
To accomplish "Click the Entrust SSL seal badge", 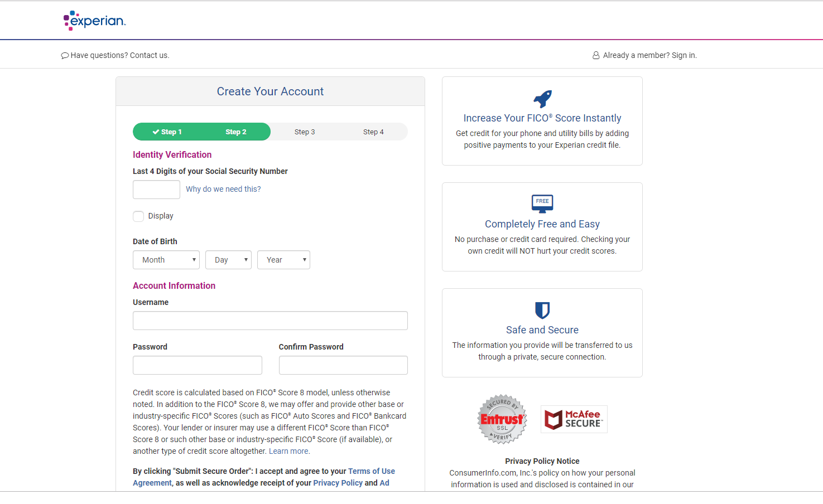I will coord(502,419).
